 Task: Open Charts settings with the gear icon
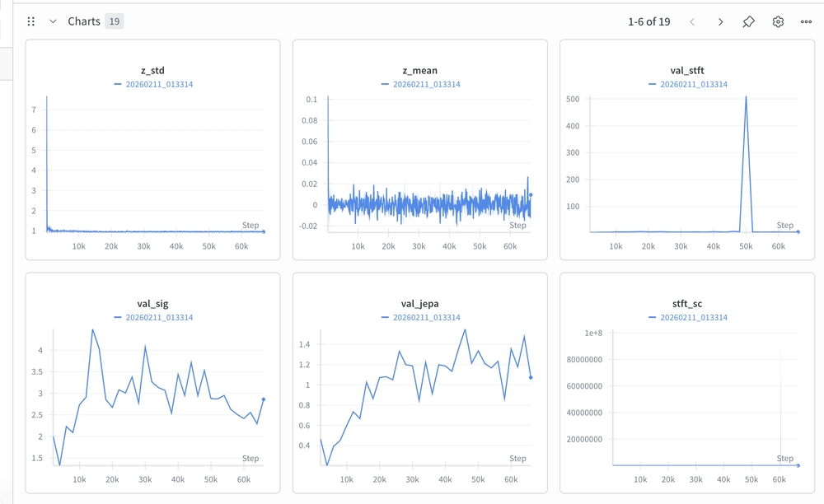tap(778, 21)
